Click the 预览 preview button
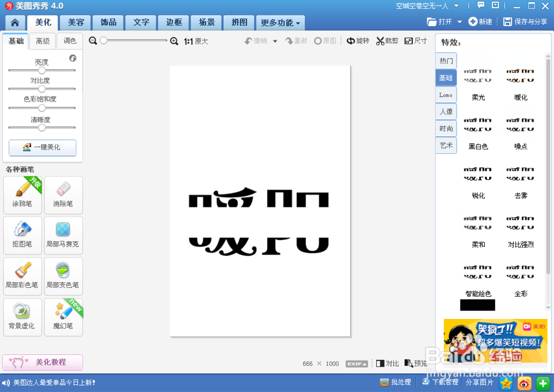The image size is (554, 392). coord(416,363)
